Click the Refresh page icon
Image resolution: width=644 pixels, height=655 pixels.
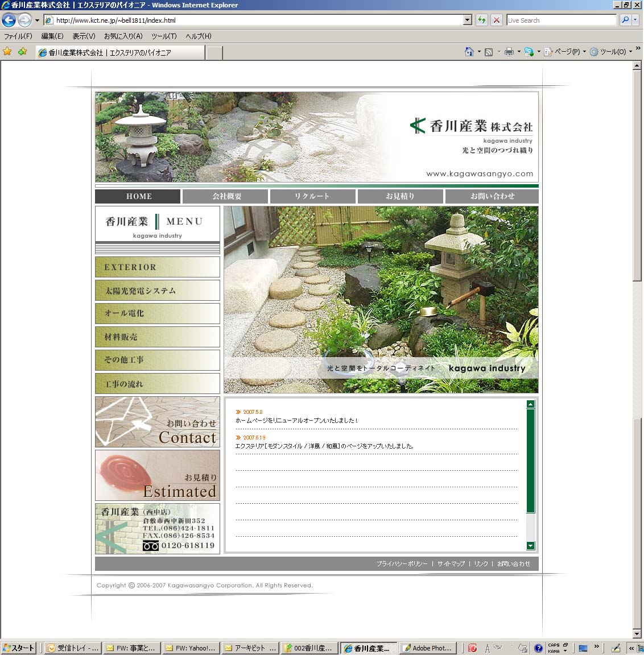(x=482, y=20)
